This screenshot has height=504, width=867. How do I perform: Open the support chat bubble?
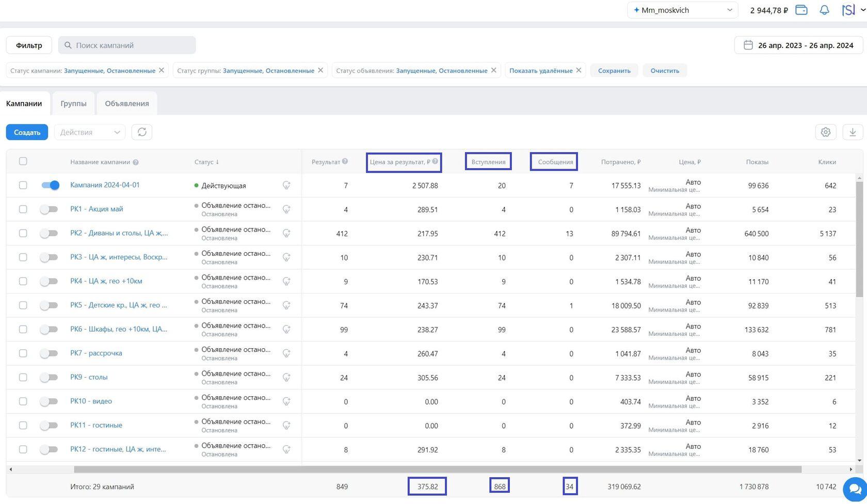855,487
